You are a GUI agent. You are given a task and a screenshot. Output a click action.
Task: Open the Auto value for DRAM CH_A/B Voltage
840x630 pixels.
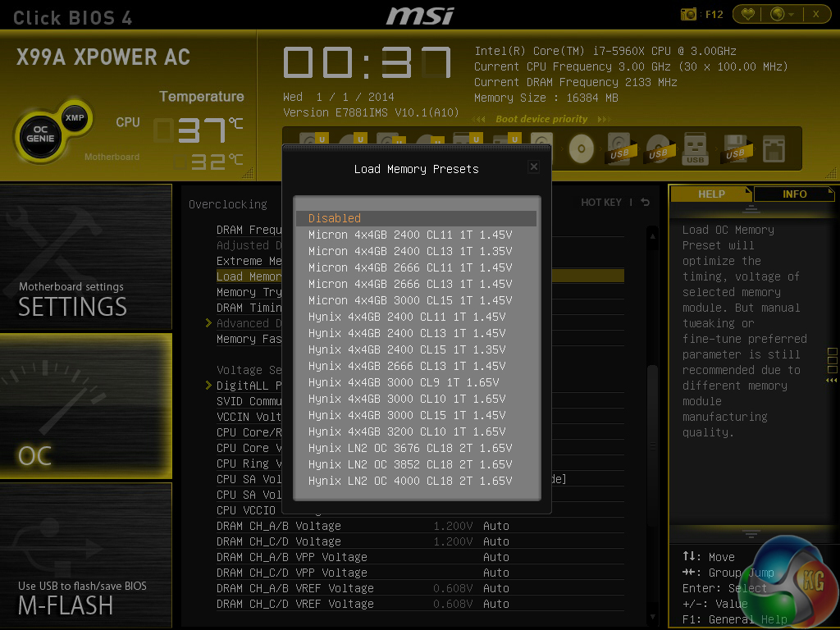[496, 526]
